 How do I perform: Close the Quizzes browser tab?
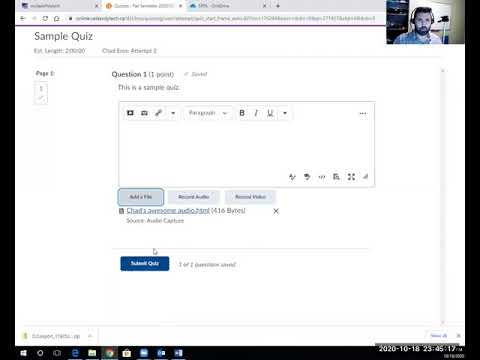(180, 6)
